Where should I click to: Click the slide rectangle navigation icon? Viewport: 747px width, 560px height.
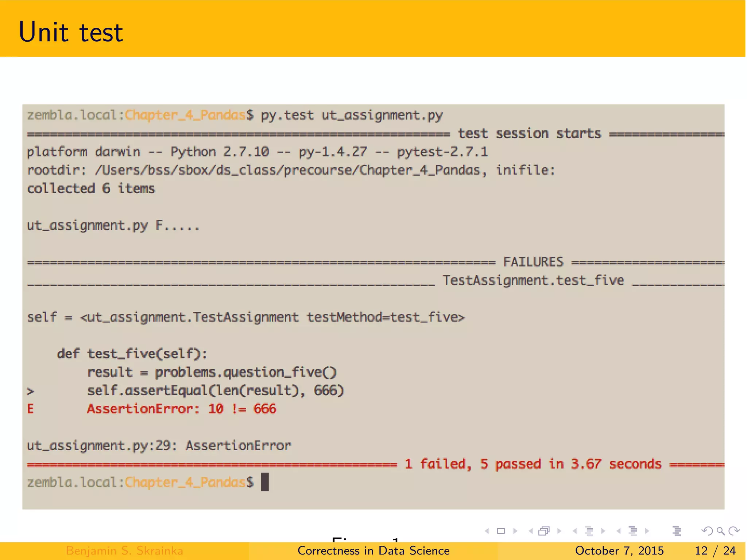click(501, 531)
